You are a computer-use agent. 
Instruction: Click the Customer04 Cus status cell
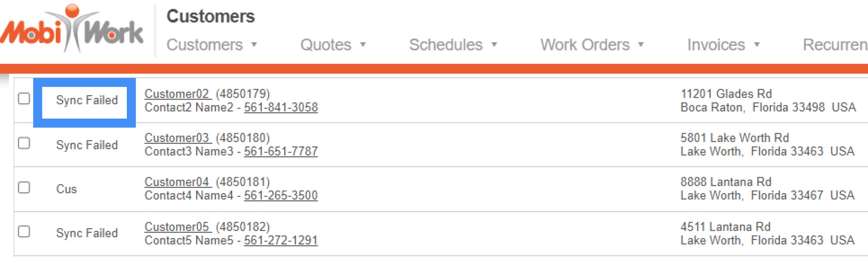click(x=67, y=189)
